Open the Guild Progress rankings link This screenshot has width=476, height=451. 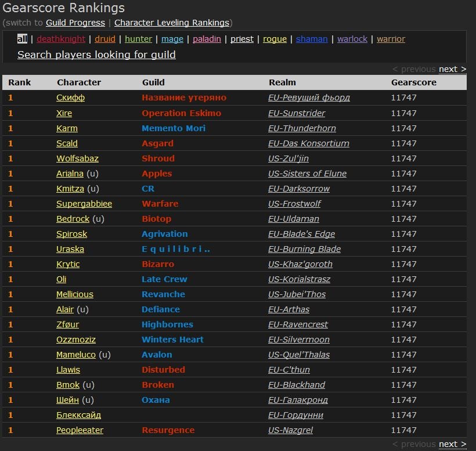pyautogui.click(x=75, y=23)
